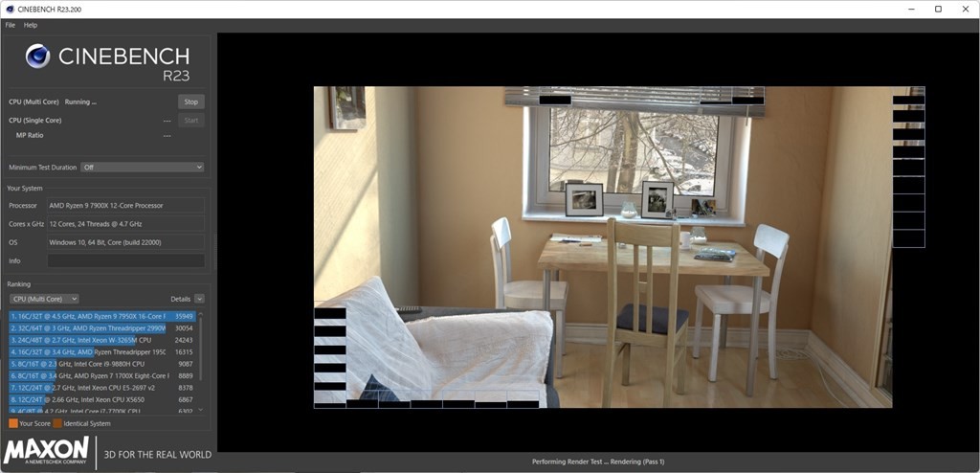
Task: Open the Minimum Test Duration dropdown
Action: (142, 168)
